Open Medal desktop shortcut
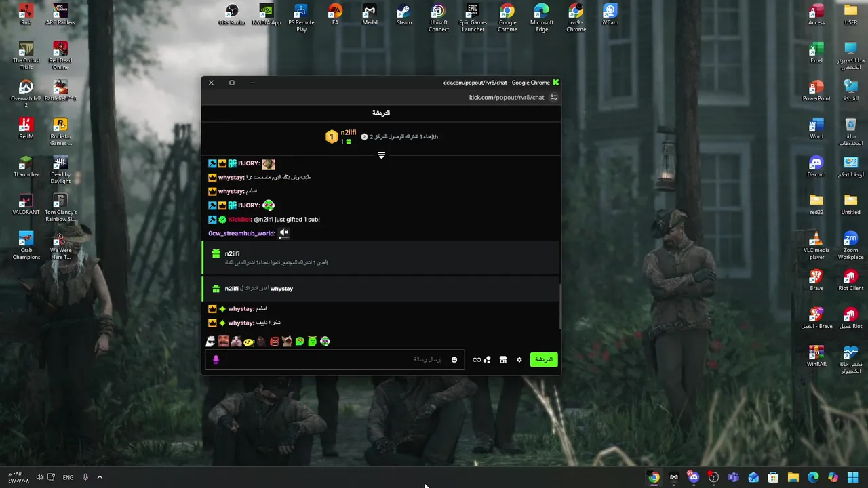The width and height of the screenshot is (868, 488). pyautogui.click(x=370, y=15)
